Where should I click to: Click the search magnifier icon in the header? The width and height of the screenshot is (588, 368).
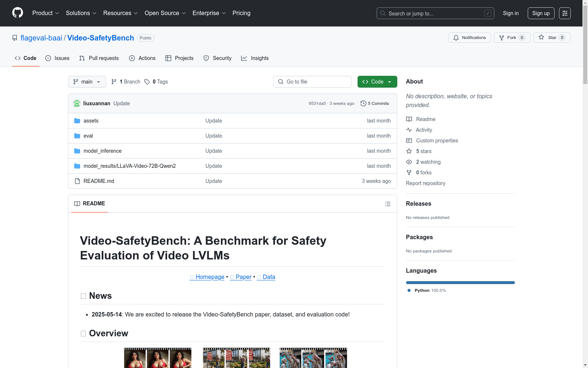(383, 13)
